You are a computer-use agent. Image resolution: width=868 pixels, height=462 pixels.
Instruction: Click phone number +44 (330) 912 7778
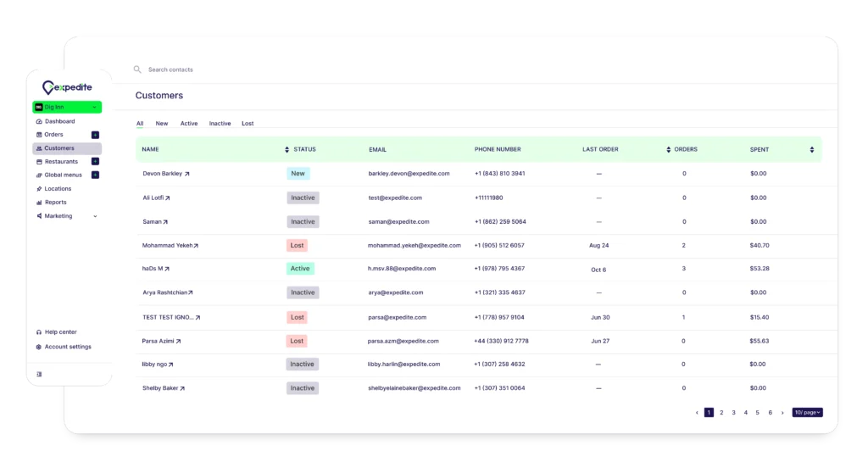(x=501, y=341)
